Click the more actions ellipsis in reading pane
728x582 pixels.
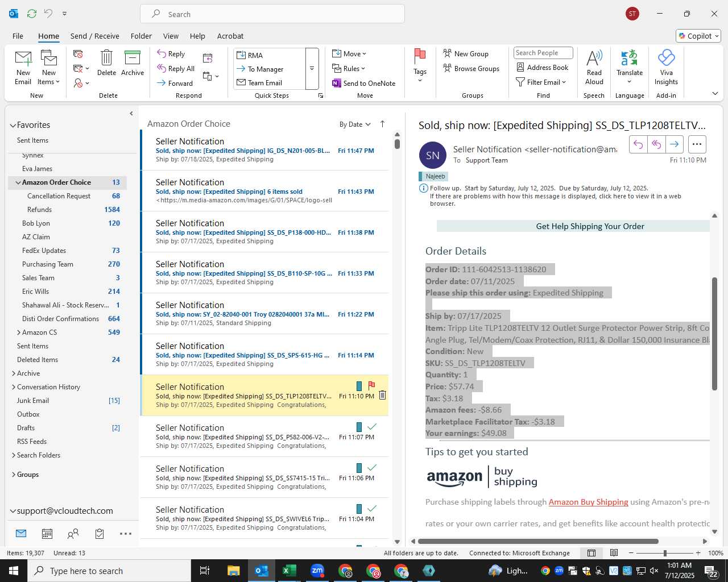pyautogui.click(x=697, y=144)
